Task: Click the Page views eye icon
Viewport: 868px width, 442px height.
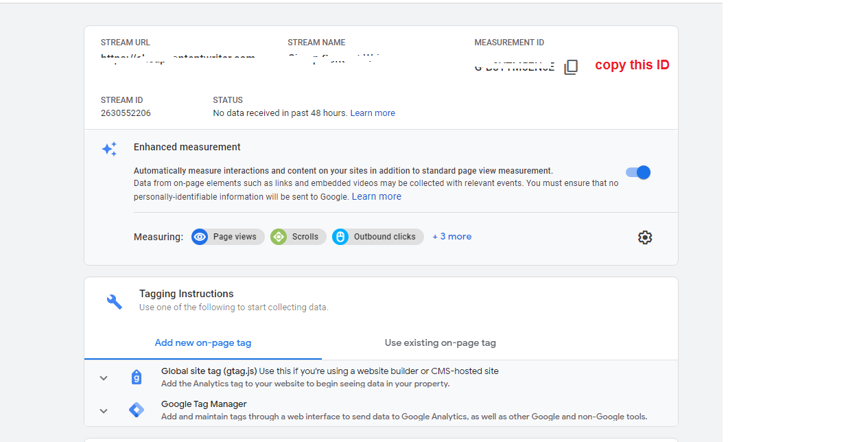Action: click(x=200, y=237)
